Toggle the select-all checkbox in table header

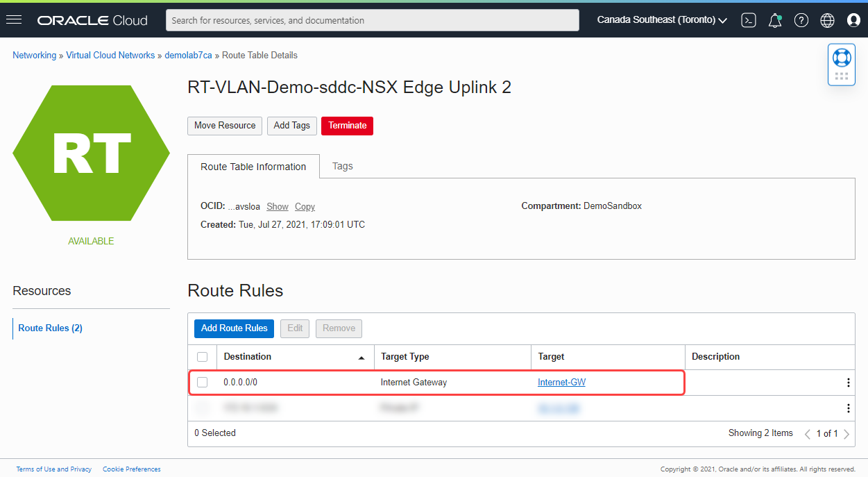pyautogui.click(x=203, y=356)
